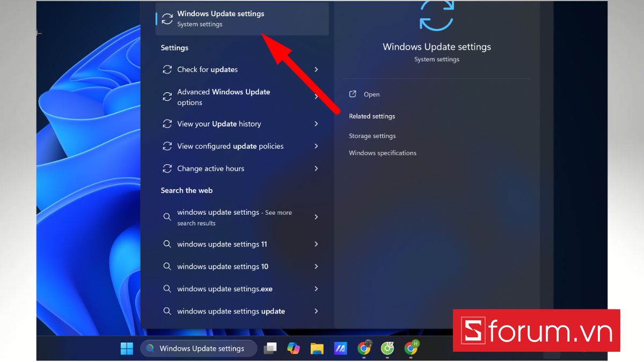The width and height of the screenshot is (644, 362).
Task: Open Task View from the taskbar
Action: [270, 349]
